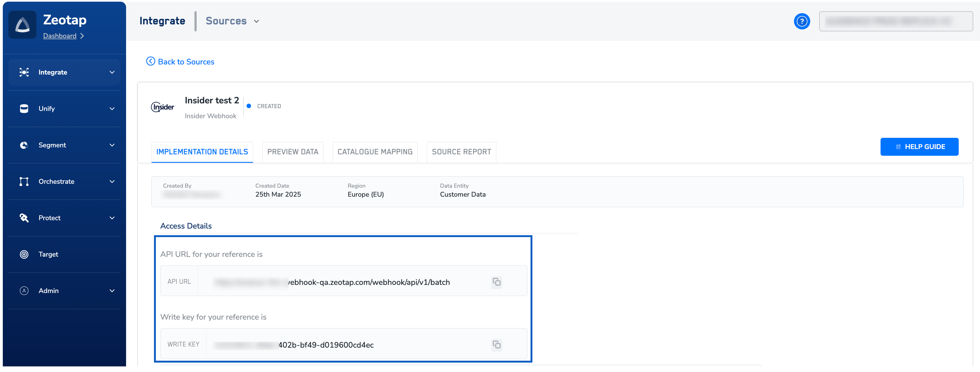Copy the Write Key value

point(496,345)
